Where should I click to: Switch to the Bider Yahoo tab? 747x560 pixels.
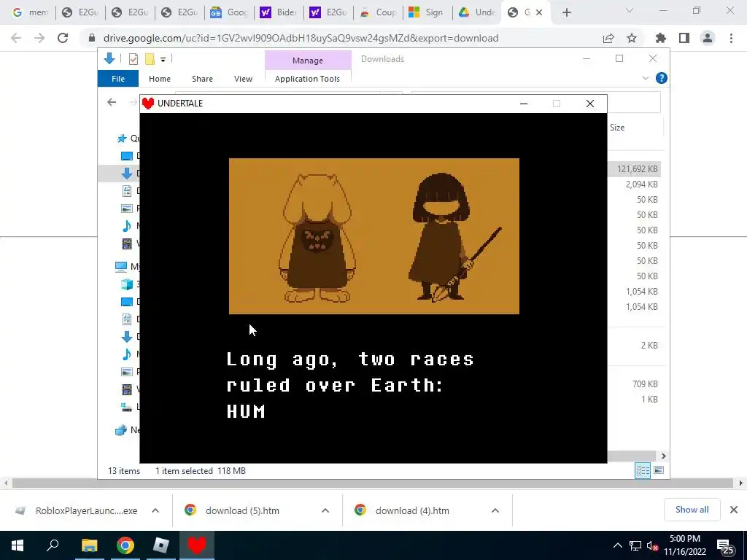tap(279, 12)
